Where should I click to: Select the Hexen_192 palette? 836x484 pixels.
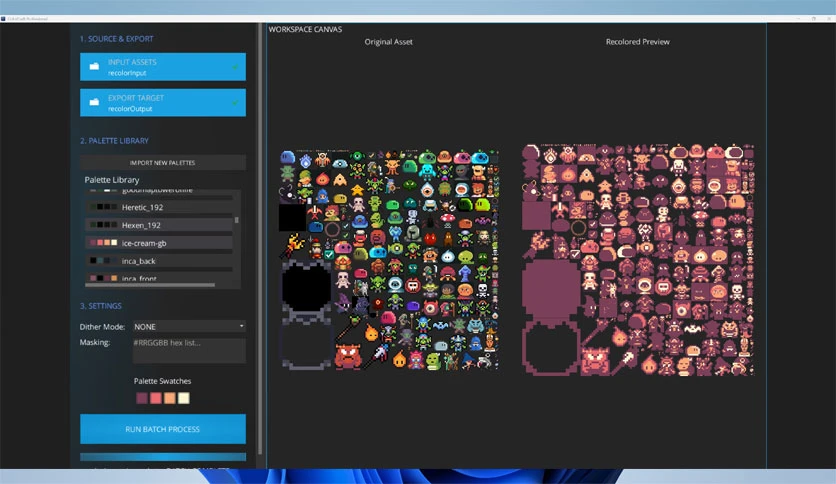(159, 225)
